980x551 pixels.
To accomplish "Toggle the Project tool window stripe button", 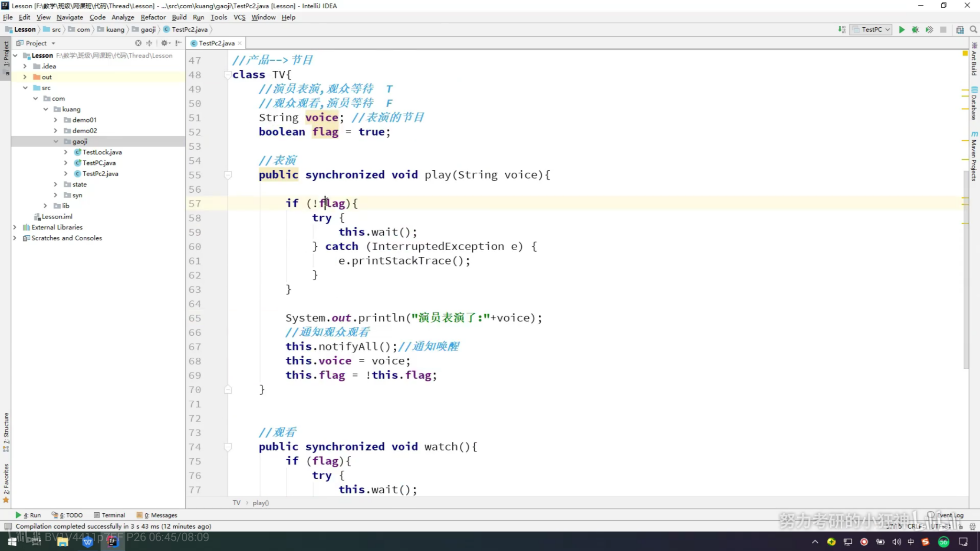I will click(6, 58).
